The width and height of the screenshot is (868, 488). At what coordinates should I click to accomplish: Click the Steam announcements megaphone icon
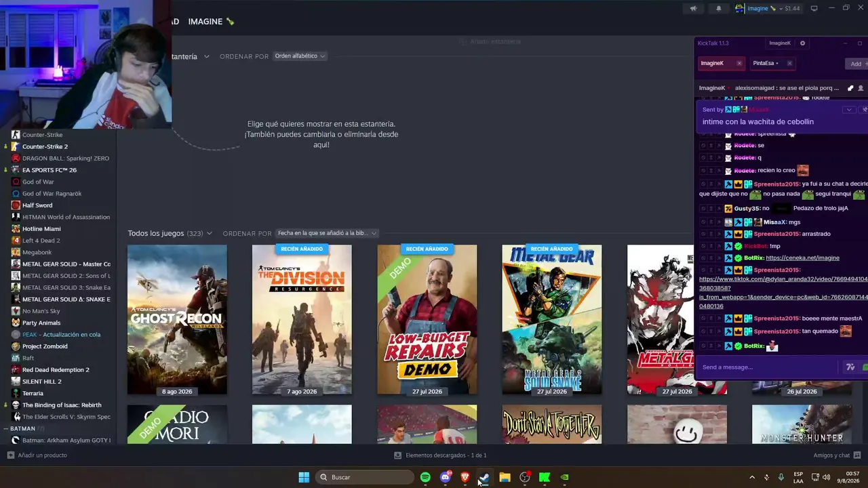693,9
